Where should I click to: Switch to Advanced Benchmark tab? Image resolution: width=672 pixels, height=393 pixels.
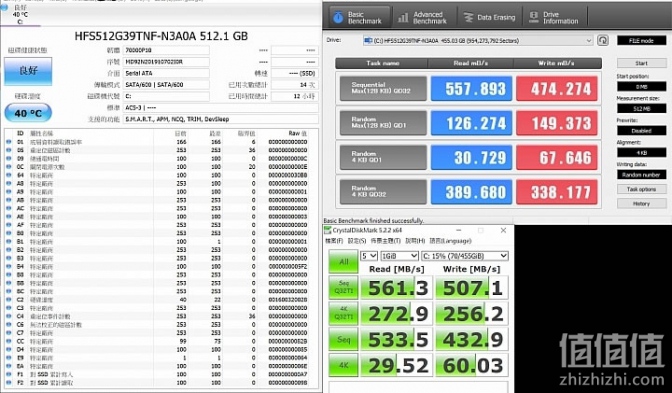(x=422, y=17)
